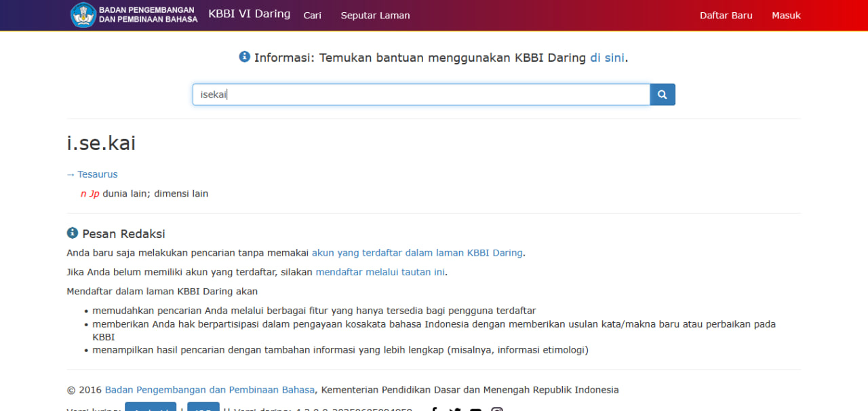Follow 'mendaftar melalui tautan ini' link
This screenshot has width=868, height=411.
pyautogui.click(x=381, y=272)
